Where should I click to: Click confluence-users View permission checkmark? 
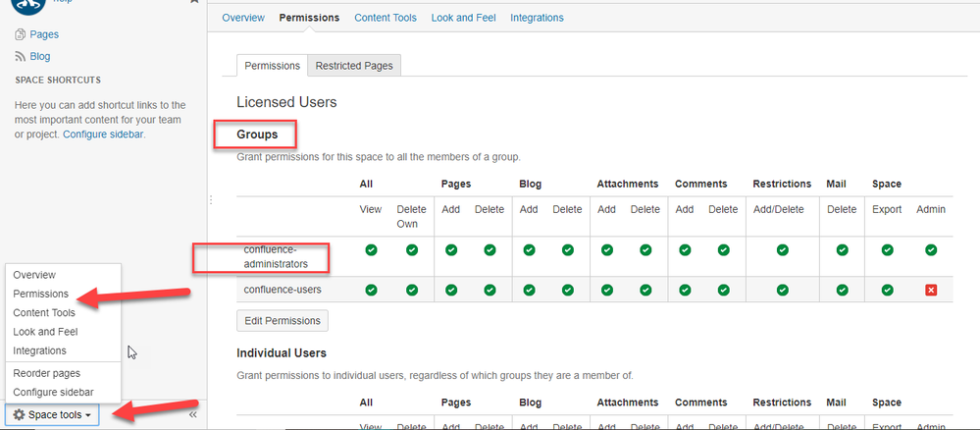tap(371, 290)
